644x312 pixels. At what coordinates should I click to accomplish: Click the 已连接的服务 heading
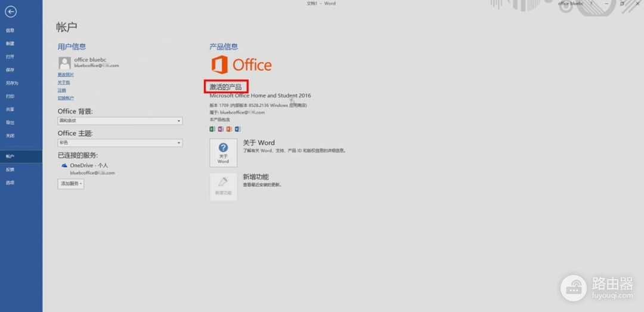click(x=78, y=155)
